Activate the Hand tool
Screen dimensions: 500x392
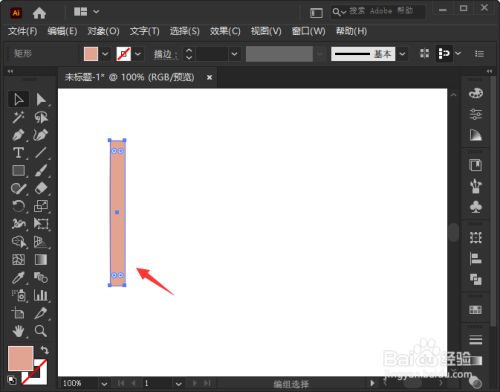click(x=18, y=331)
